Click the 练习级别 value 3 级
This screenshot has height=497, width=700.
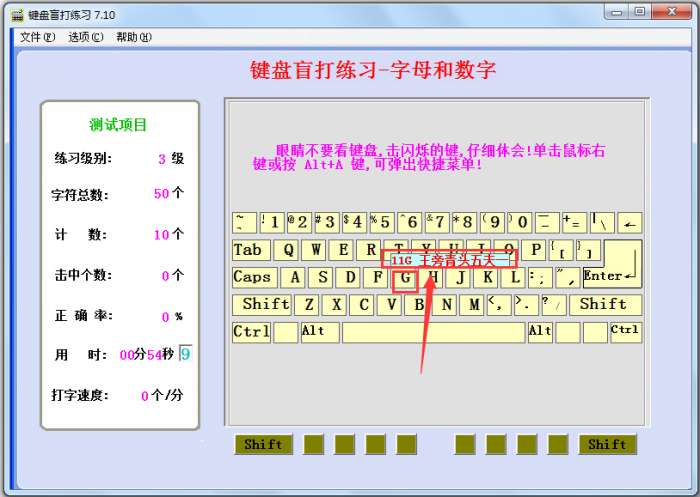(x=171, y=159)
